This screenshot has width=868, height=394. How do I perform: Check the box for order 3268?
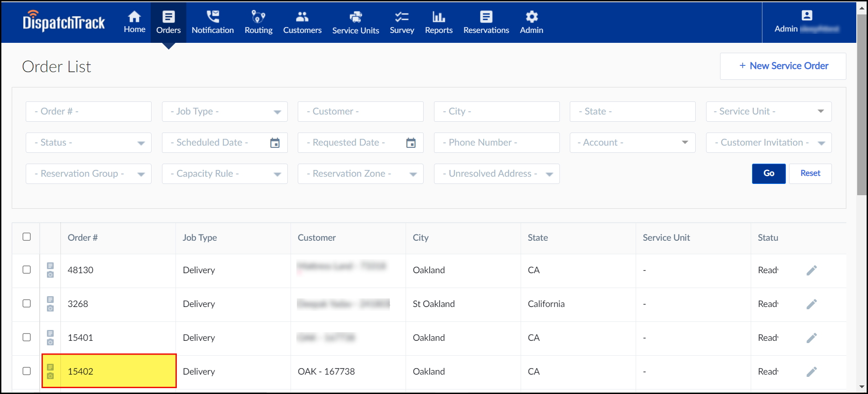27,303
